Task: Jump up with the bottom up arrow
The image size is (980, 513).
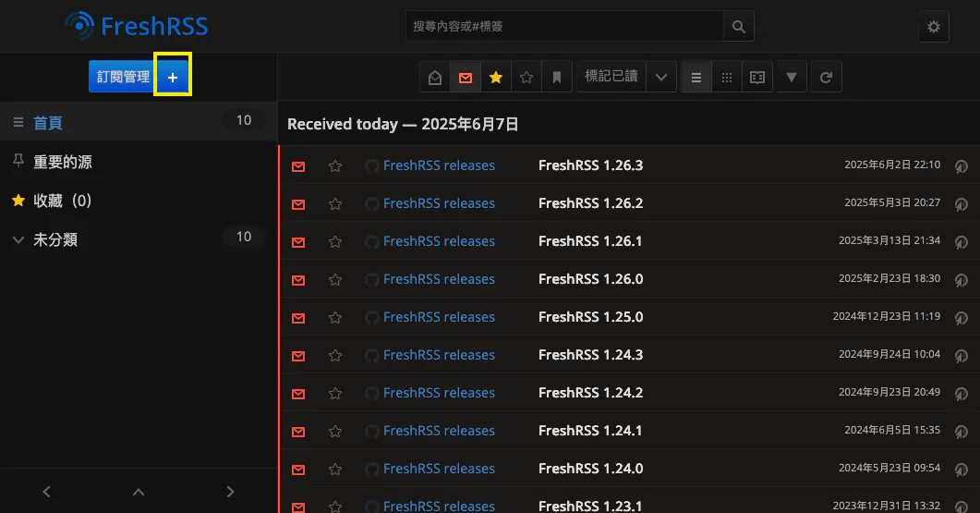Action: point(139,492)
